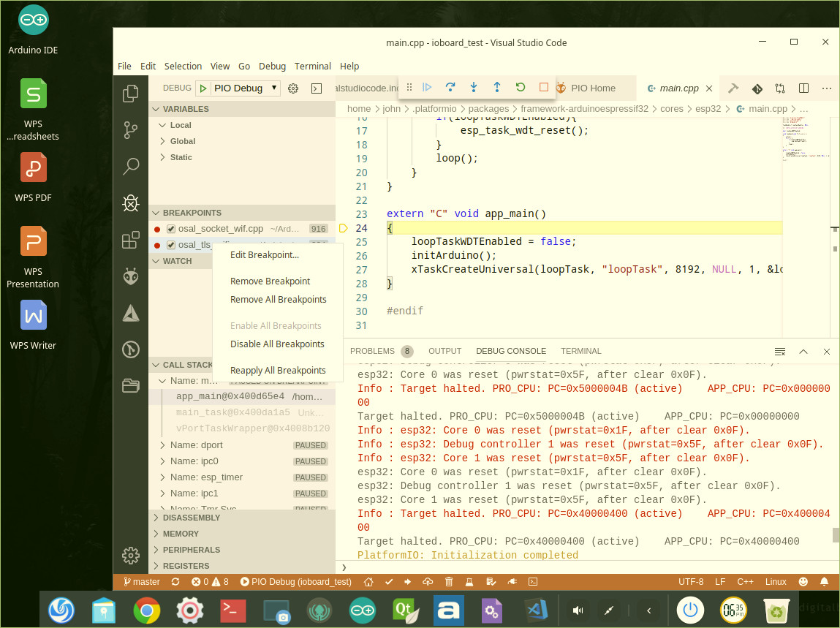Click debug Step Over
This screenshot has height=628, width=840.
(450, 87)
